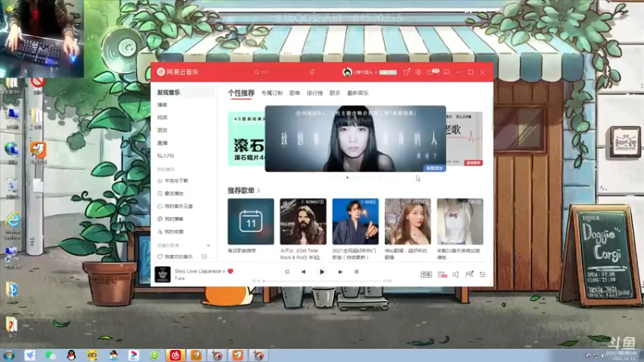This screenshot has height=362, width=644.
Task: Click the play button
Action: 322,272
